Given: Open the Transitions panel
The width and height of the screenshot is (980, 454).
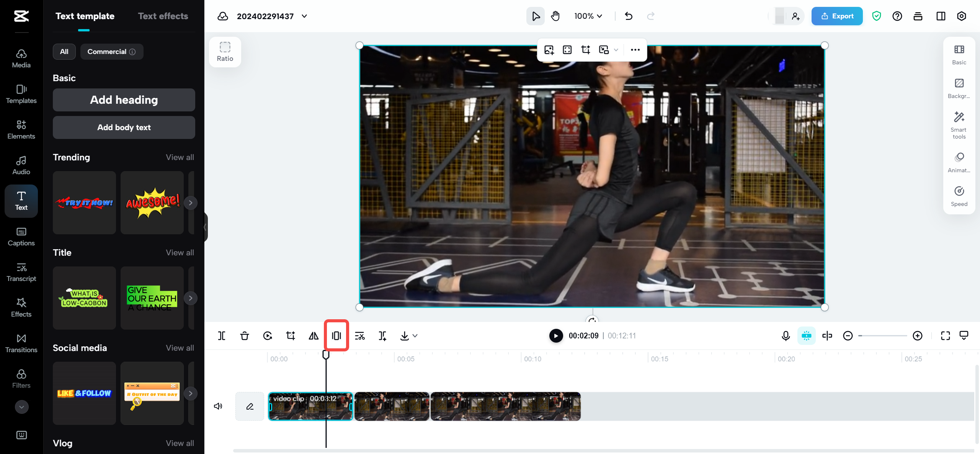Looking at the screenshot, I should 21,343.
